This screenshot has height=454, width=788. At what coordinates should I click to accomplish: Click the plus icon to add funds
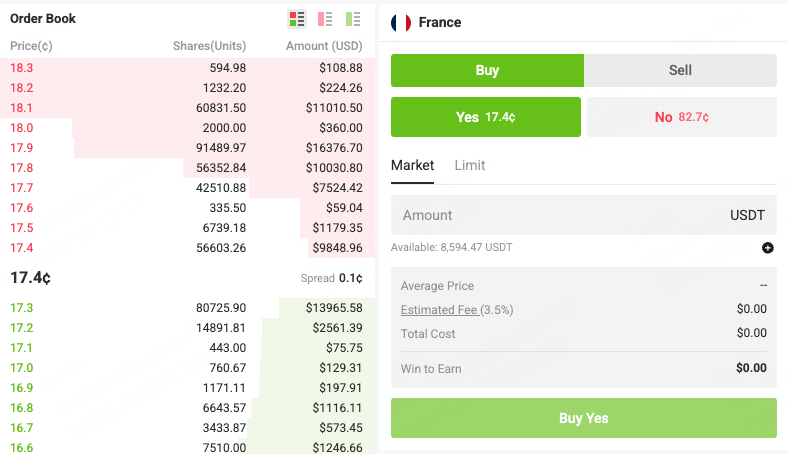coord(767,247)
